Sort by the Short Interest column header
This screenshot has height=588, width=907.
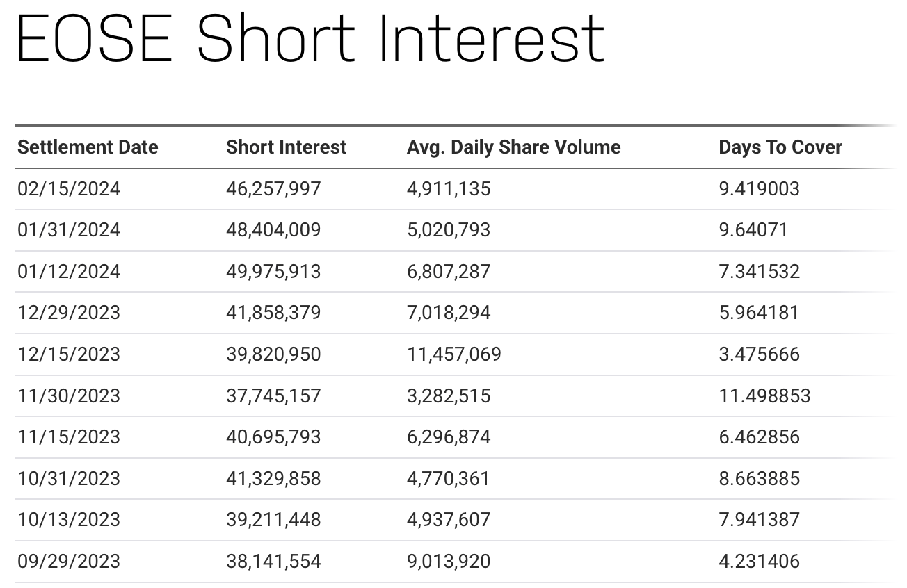(286, 147)
